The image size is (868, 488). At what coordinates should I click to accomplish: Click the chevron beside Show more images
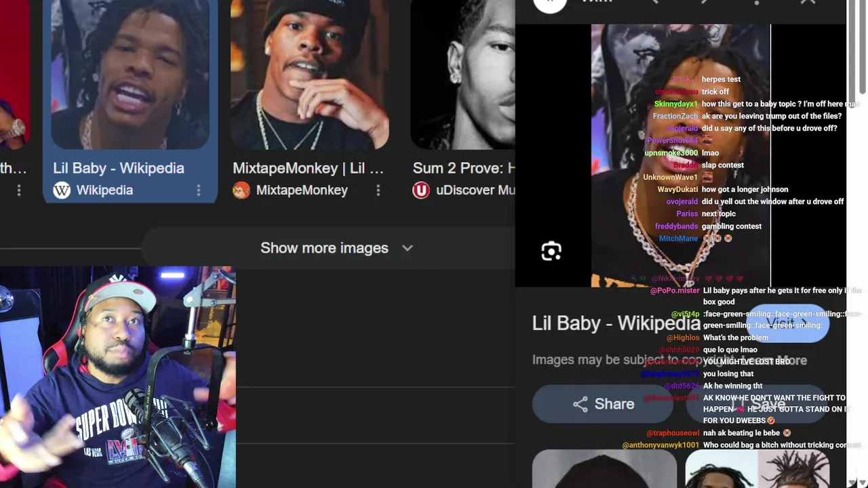[x=407, y=248]
